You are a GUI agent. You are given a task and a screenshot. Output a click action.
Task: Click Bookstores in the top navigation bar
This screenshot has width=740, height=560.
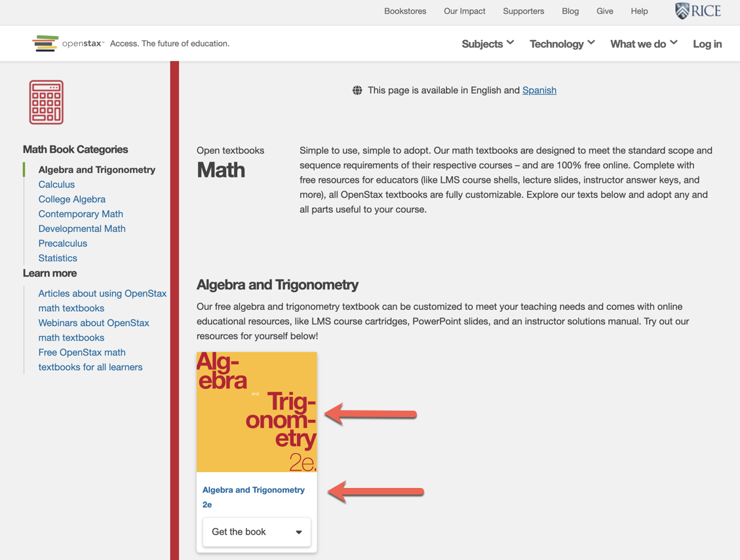[405, 11]
